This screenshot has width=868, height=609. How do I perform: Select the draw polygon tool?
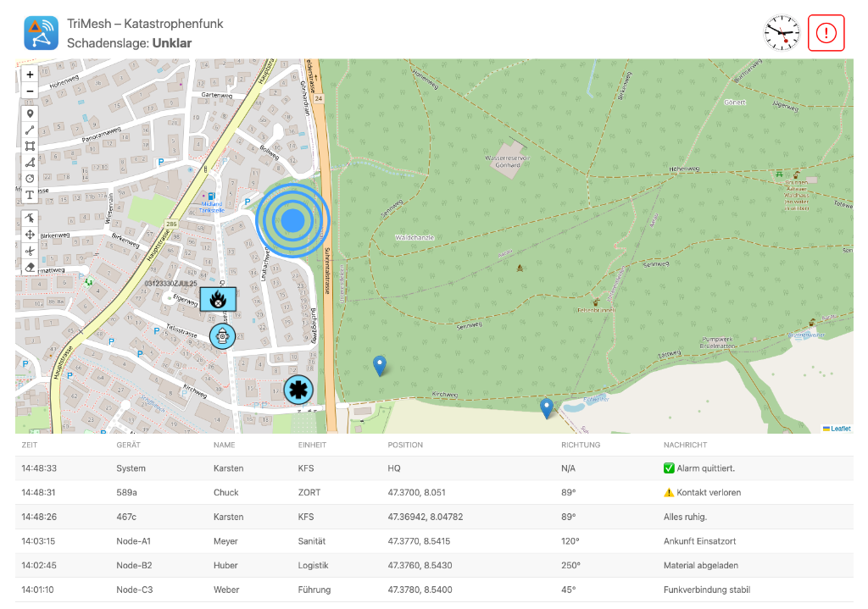click(x=30, y=162)
